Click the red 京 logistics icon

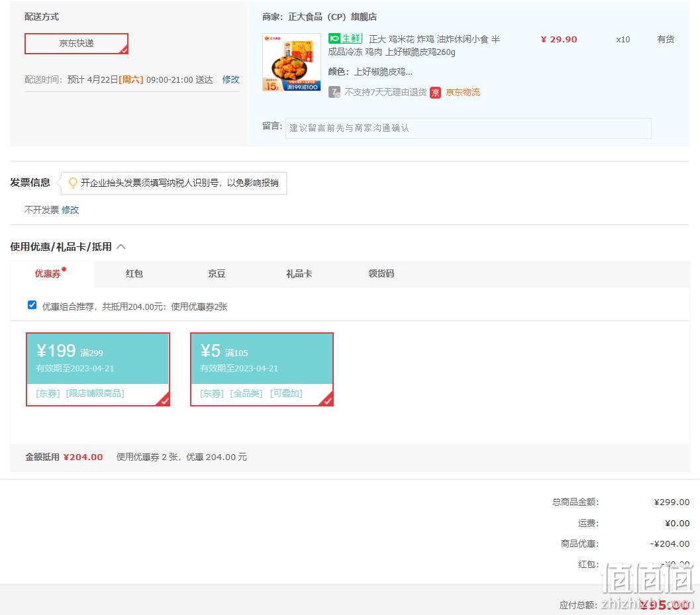coord(435,93)
